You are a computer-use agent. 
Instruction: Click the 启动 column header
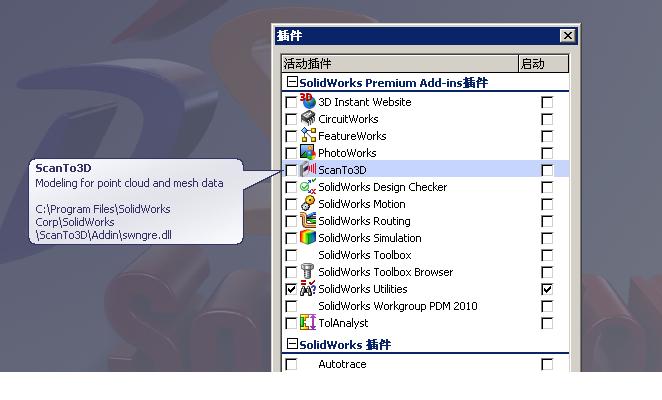coord(543,64)
